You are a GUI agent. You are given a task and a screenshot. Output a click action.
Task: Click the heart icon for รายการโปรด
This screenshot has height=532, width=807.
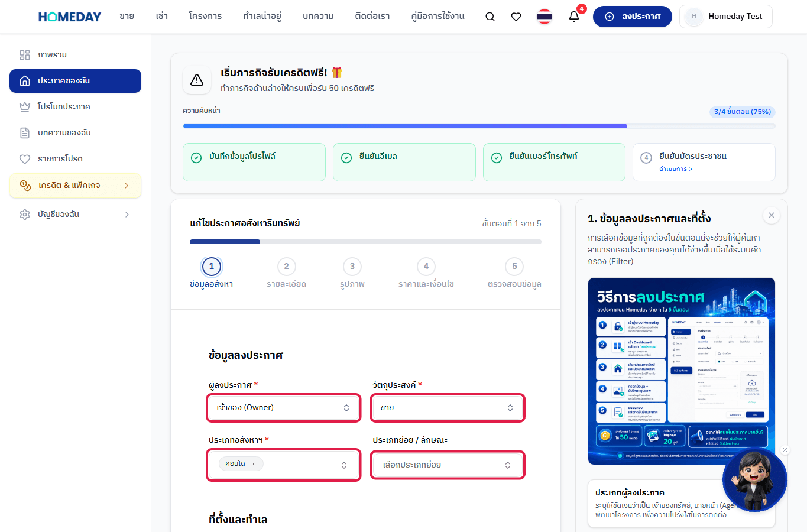tap(25, 159)
